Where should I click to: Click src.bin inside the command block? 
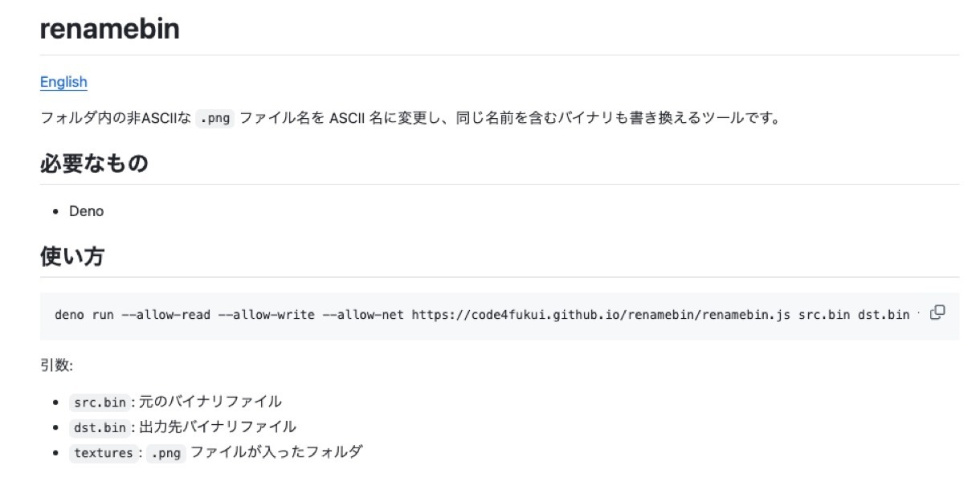[824, 314]
